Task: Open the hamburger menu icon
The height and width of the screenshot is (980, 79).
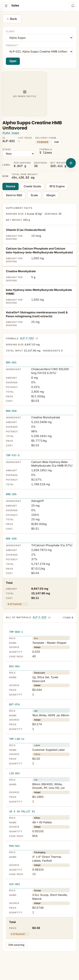Action: click(6, 6)
